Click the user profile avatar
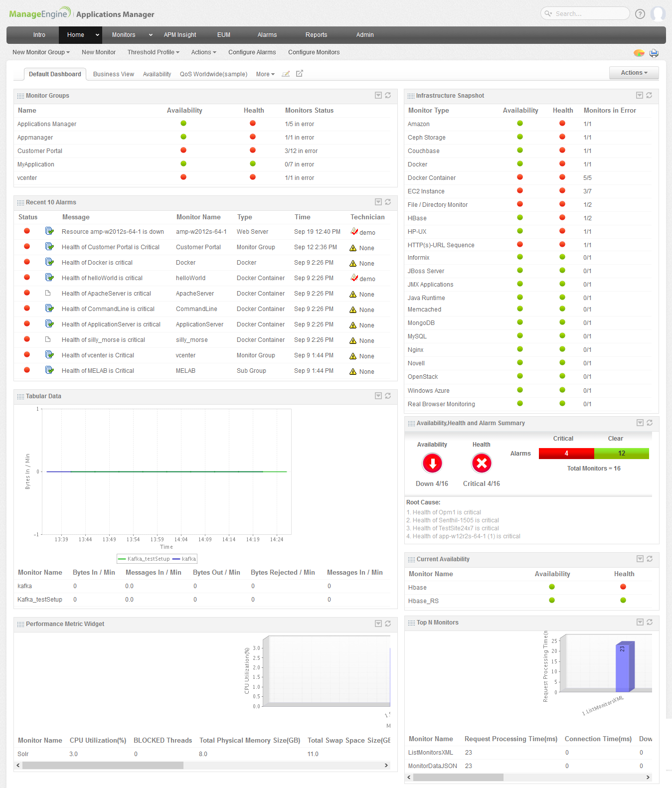 [658, 13]
